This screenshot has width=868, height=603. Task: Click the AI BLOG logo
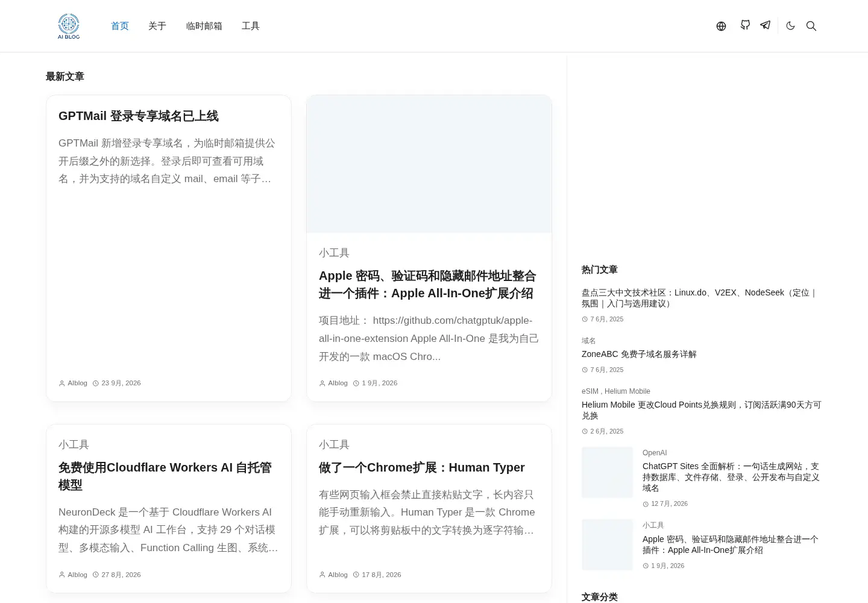pyautogui.click(x=69, y=26)
